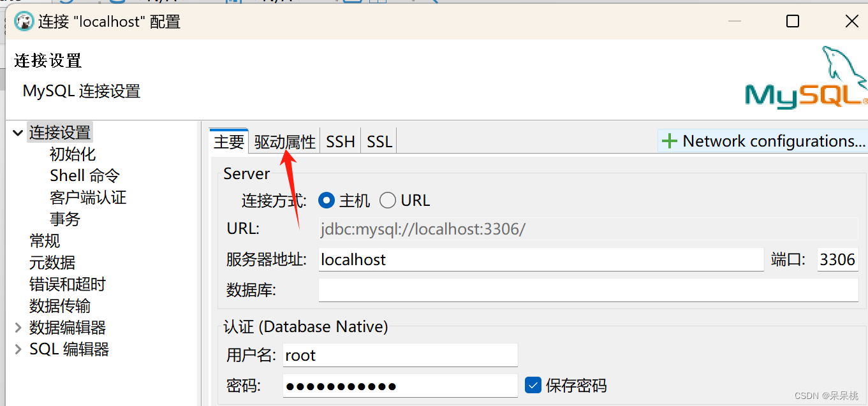Screen dimensions: 868x406
Task: Open the 数据传输 settings page
Action: click(x=60, y=306)
